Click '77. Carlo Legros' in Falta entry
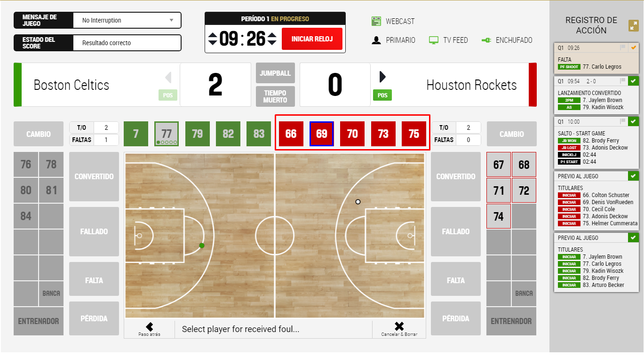Screen dimensions: 644x357 602,67
